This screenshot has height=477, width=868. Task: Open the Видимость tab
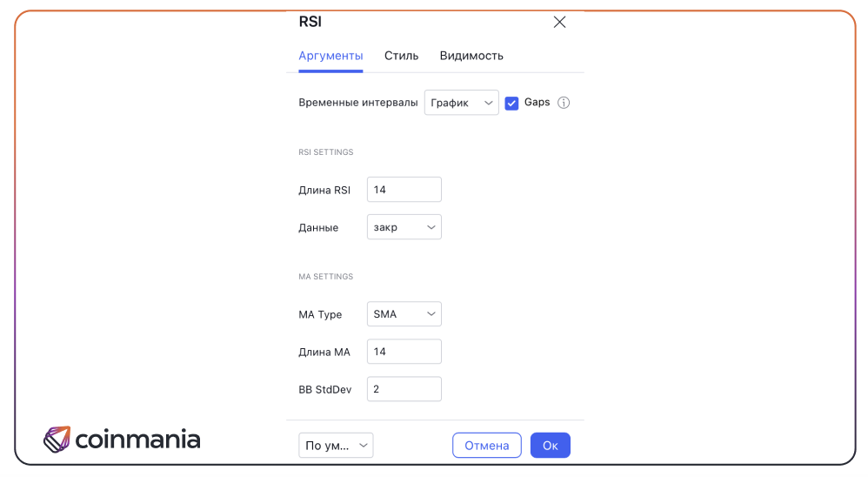(x=471, y=56)
